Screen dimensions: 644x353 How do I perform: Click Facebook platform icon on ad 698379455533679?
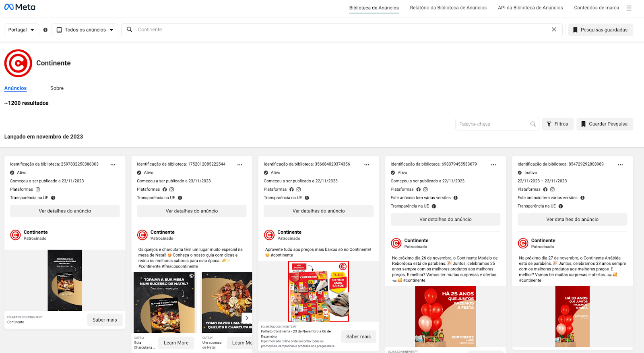[x=419, y=189]
